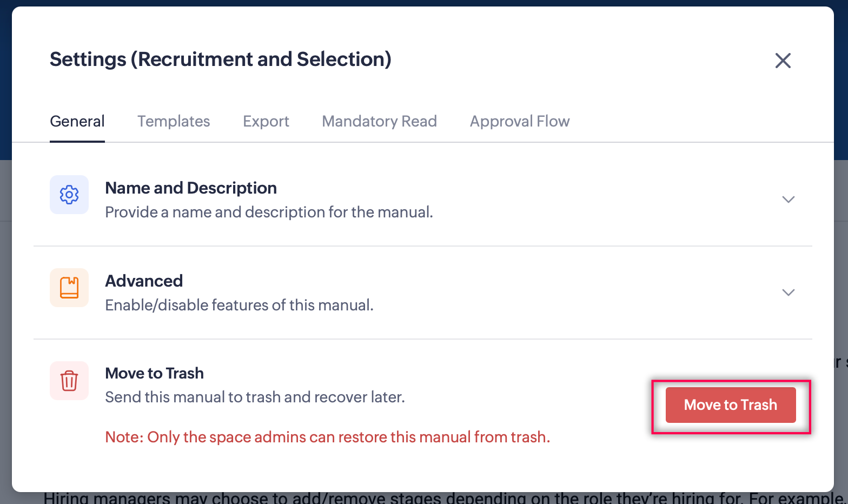Close the Settings dialog with the X
The width and height of the screenshot is (848, 504).
783,61
